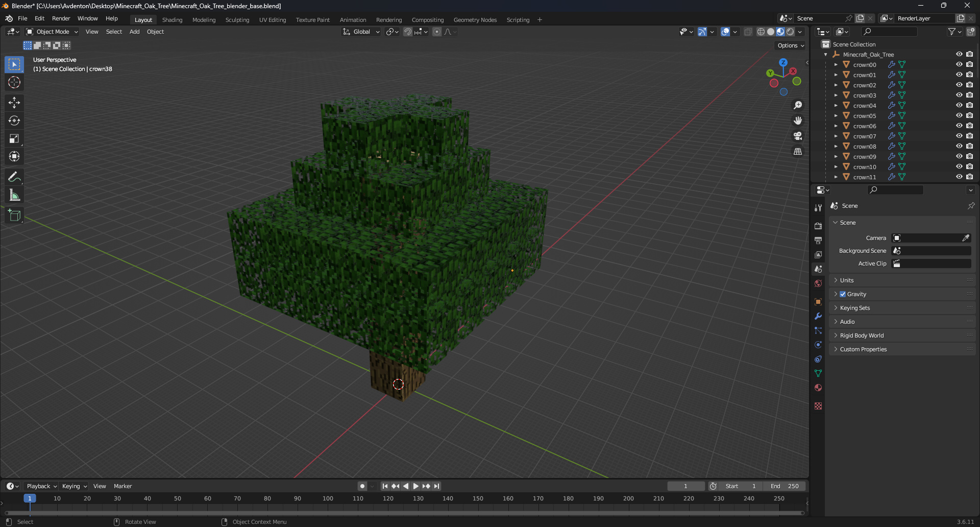The height and width of the screenshot is (527, 980).
Task: Expand the crown02 tree item
Action: tap(836, 85)
